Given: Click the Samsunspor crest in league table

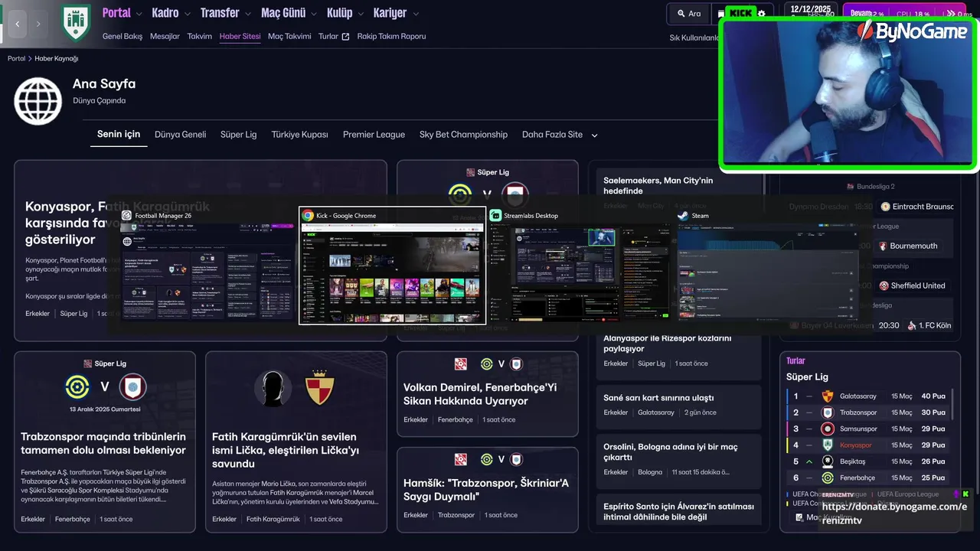Looking at the screenshot, I should (x=827, y=429).
